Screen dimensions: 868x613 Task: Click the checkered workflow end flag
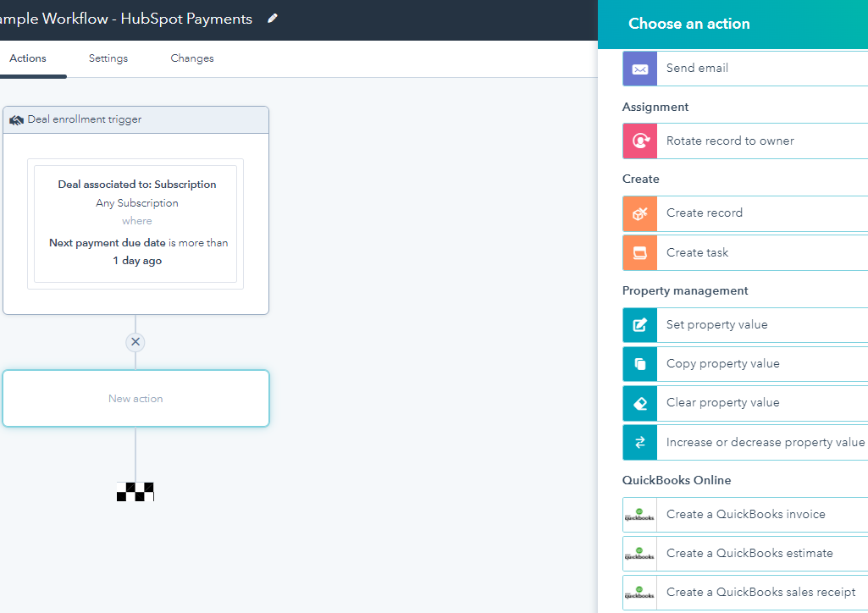click(x=135, y=492)
